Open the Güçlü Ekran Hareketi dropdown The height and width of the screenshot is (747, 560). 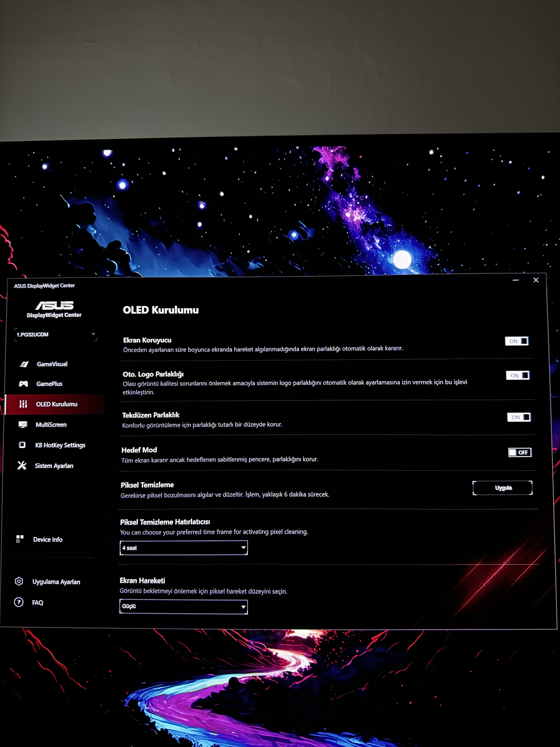click(x=183, y=607)
